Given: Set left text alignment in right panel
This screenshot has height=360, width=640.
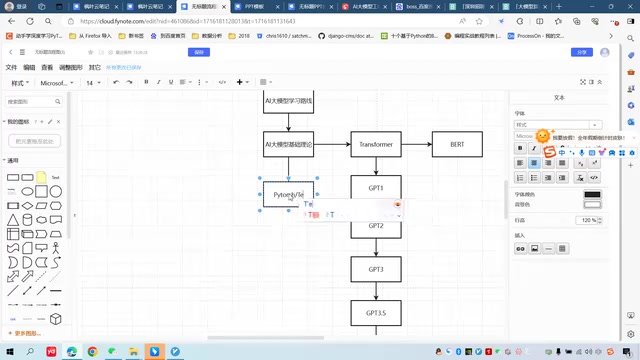Looking at the screenshot, I should coord(520,163).
